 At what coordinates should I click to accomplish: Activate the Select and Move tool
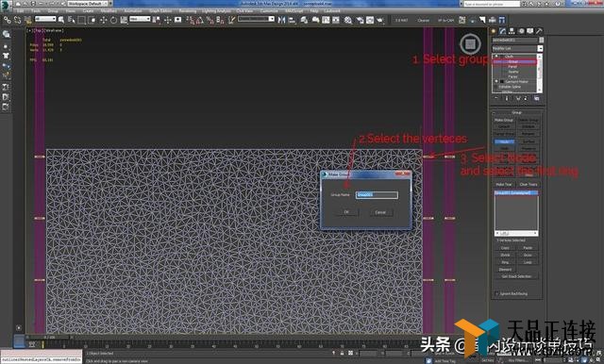[103, 20]
